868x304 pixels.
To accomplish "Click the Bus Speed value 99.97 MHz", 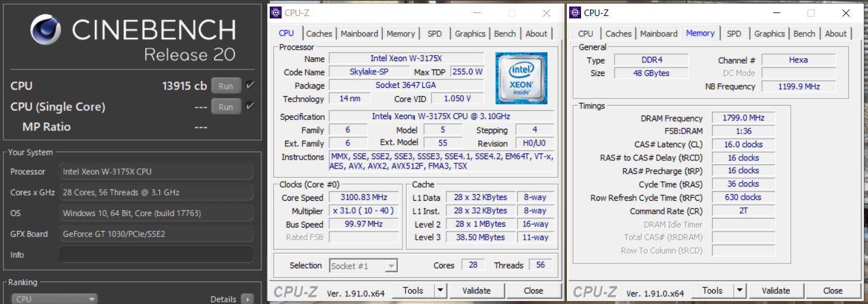I will pyautogui.click(x=364, y=224).
